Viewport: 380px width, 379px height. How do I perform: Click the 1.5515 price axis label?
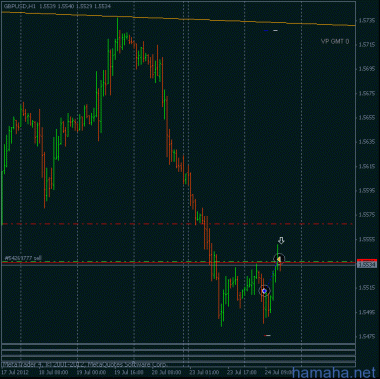click(x=366, y=288)
